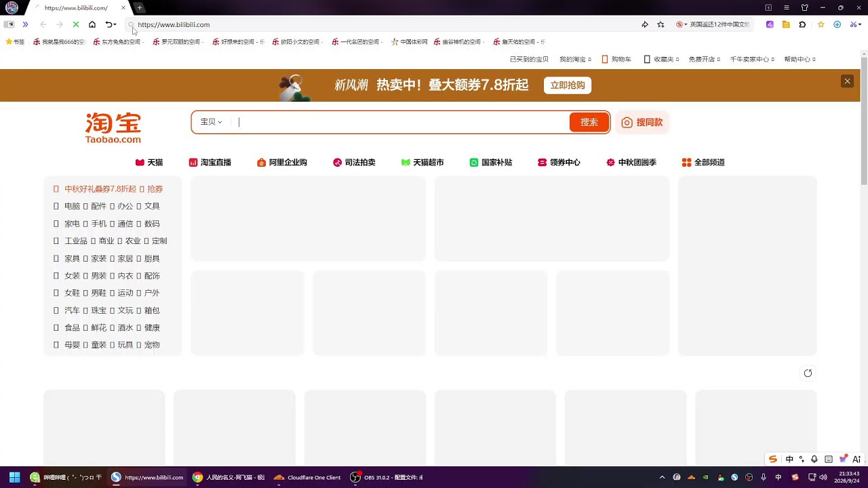Open a new browser tab with plus icon

pyautogui.click(x=139, y=8)
